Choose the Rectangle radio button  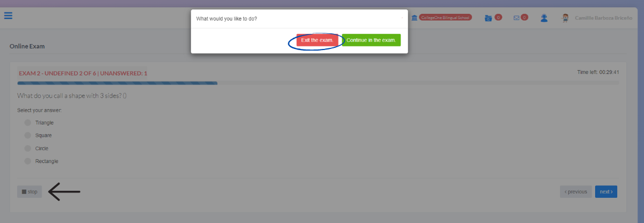pyautogui.click(x=28, y=161)
